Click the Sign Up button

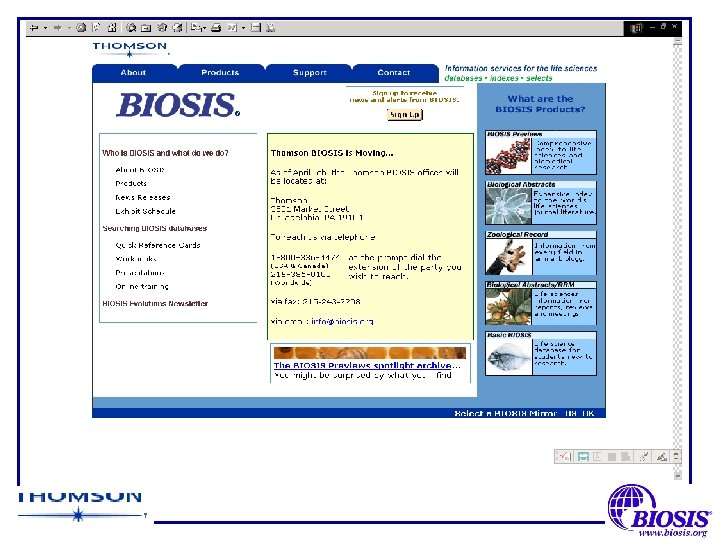(405, 114)
